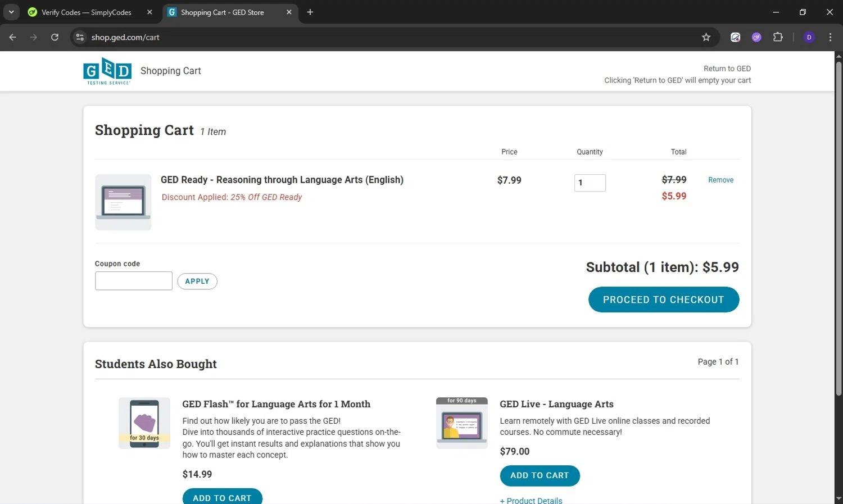843x504 pixels.
Task: Click the Quantity field for GED Ready
Action: (x=590, y=183)
